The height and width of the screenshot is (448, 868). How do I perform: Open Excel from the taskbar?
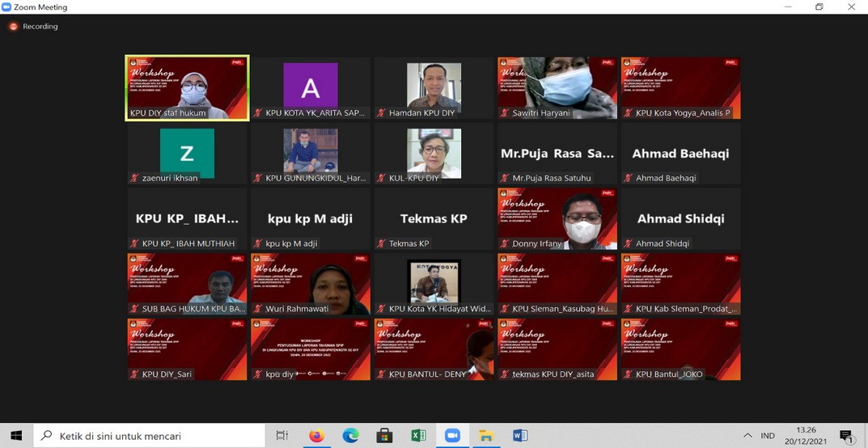pyautogui.click(x=418, y=436)
